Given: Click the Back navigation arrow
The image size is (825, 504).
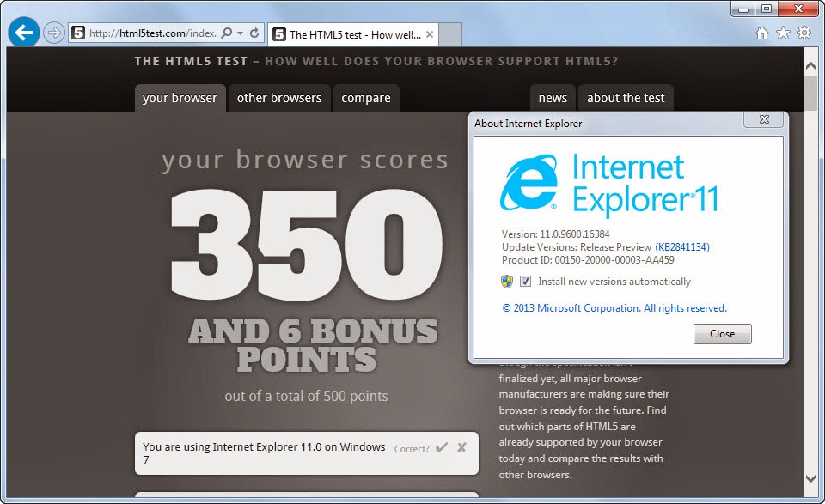Looking at the screenshot, I should click(x=22, y=32).
